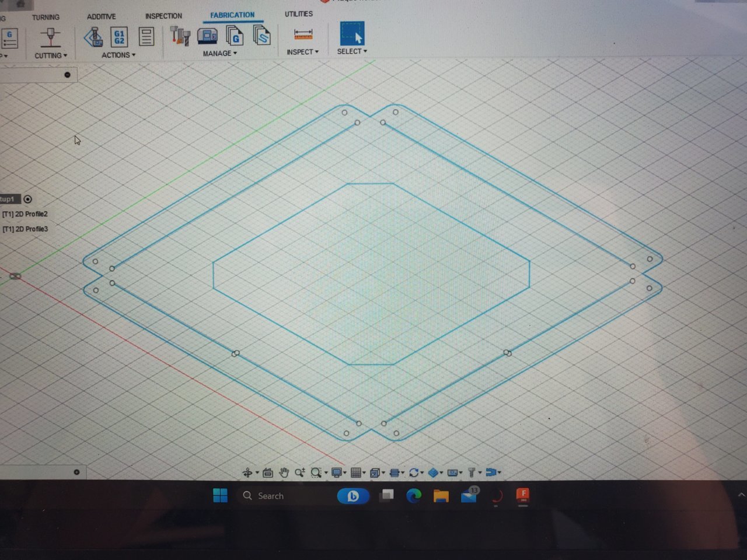Click the view origin marker in canvas
This screenshot has height=560, width=747.
tap(15, 276)
